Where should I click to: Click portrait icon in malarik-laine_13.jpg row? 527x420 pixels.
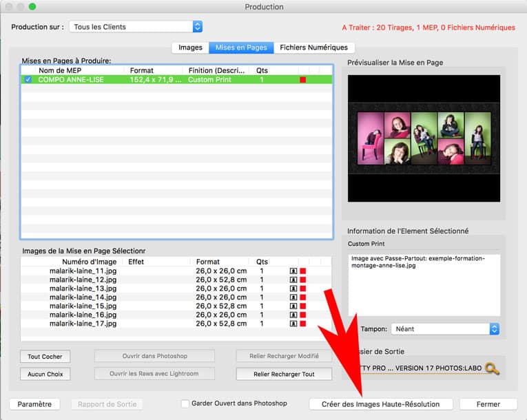click(x=293, y=288)
